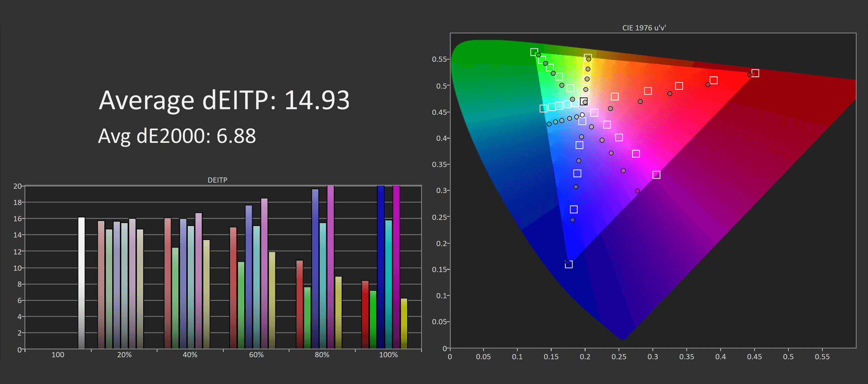Click the white 100 grayscale bar
The height and width of the screenshot is (384, 868).
81,283
